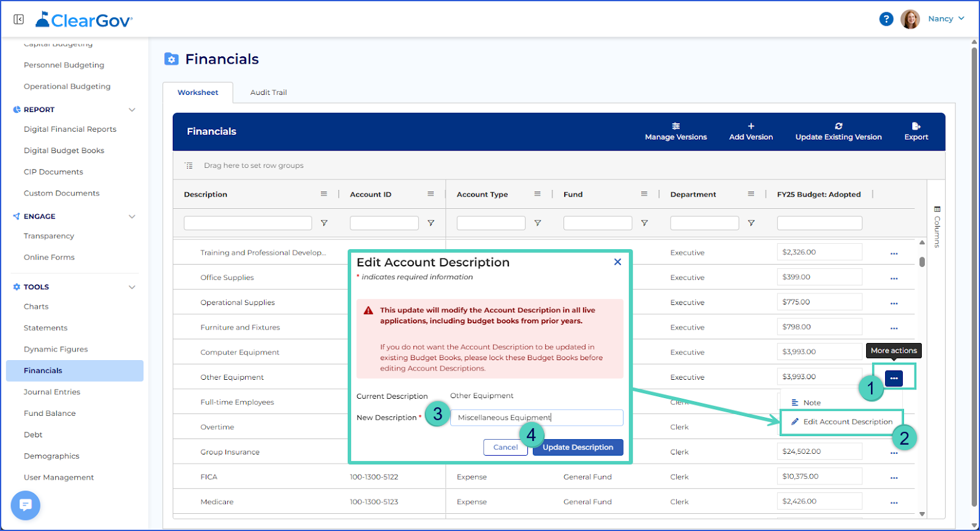Click Nancy's profile avatar
This screenshot has height=531, width=980.
tap(910, 19)
